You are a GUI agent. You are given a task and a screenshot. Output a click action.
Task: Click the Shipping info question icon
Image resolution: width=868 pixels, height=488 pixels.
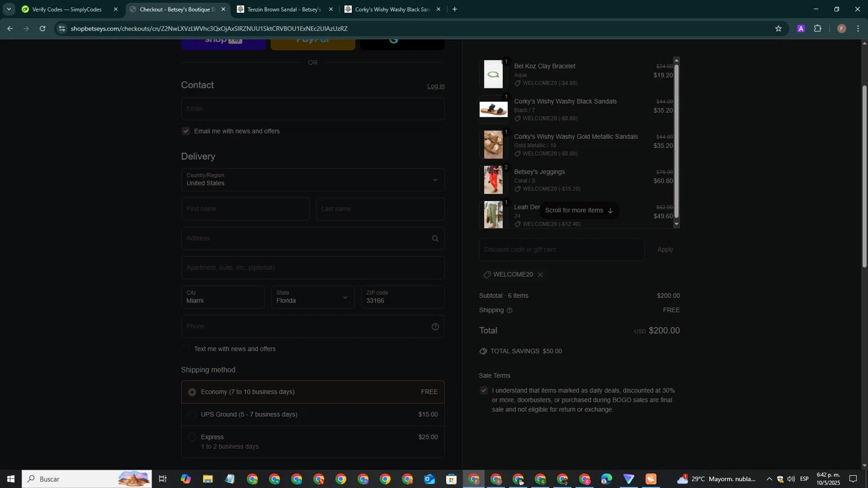click(509, 310)
